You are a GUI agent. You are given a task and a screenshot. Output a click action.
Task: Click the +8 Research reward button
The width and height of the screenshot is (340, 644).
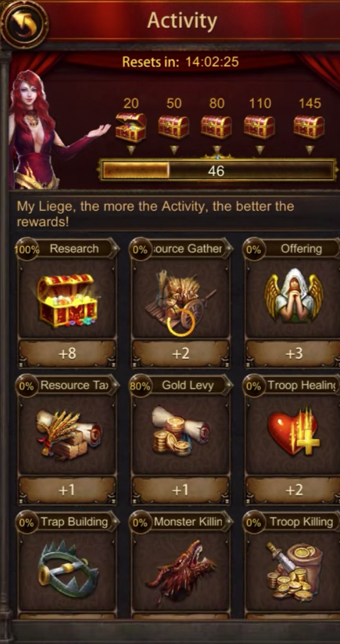[x=67, y=354]
